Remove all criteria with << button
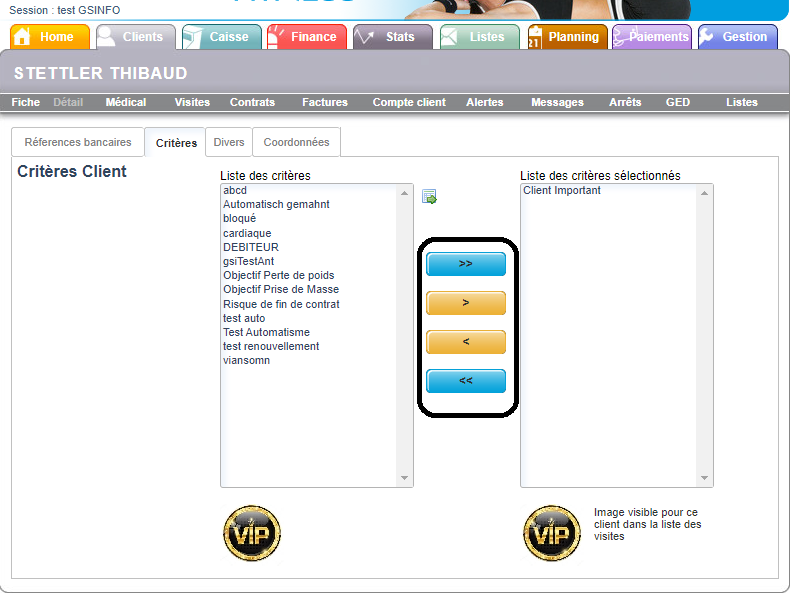Image resolution: width=790 pixels, height=593 pixels. (466, 381)
